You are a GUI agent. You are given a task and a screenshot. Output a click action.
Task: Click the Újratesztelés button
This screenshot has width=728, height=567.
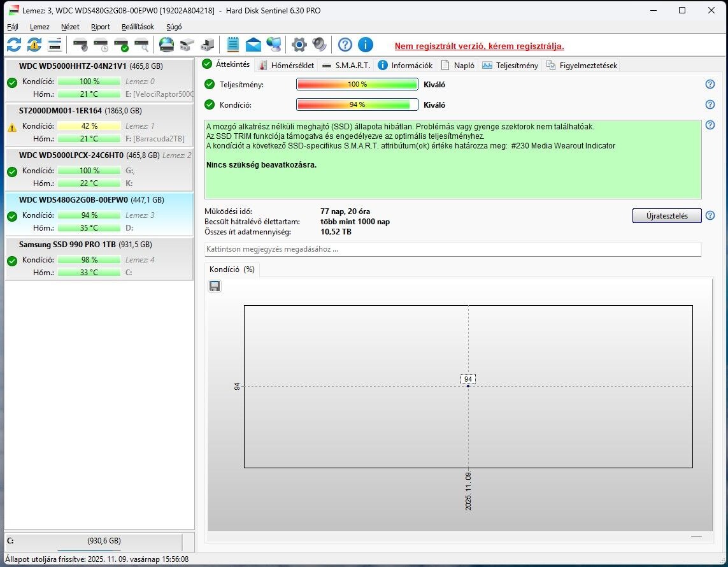(x=667, y=215)
